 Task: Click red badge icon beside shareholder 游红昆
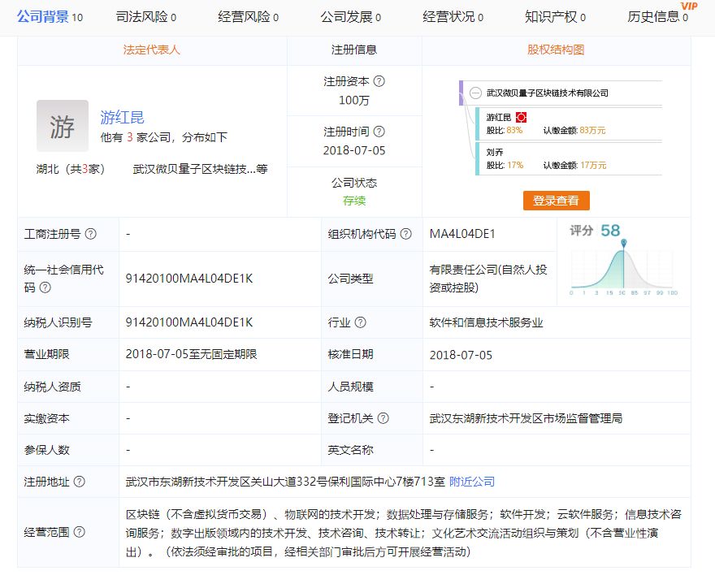point(521,118)
